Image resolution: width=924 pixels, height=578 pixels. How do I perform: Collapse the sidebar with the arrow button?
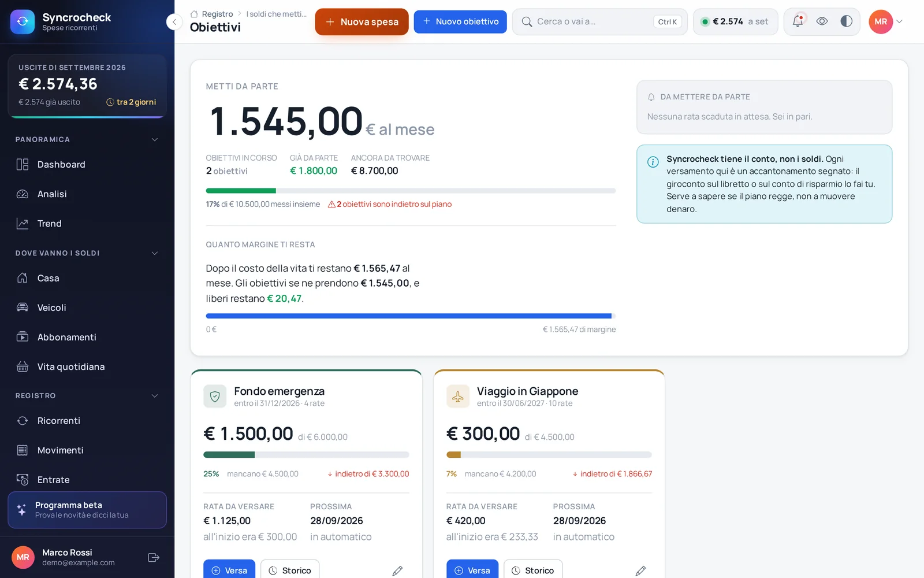click(174, 22)
